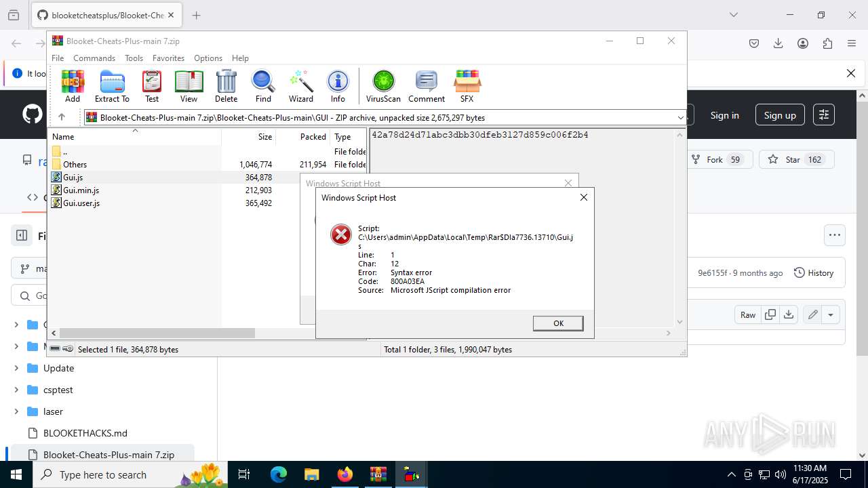
Task: Sort file list by Size column
Action: 248,136
